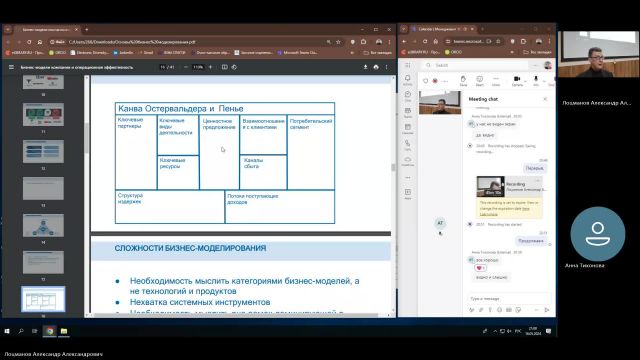Open the GIF picker in the chat compose bar
640x360 pixels.
point(509,310)
